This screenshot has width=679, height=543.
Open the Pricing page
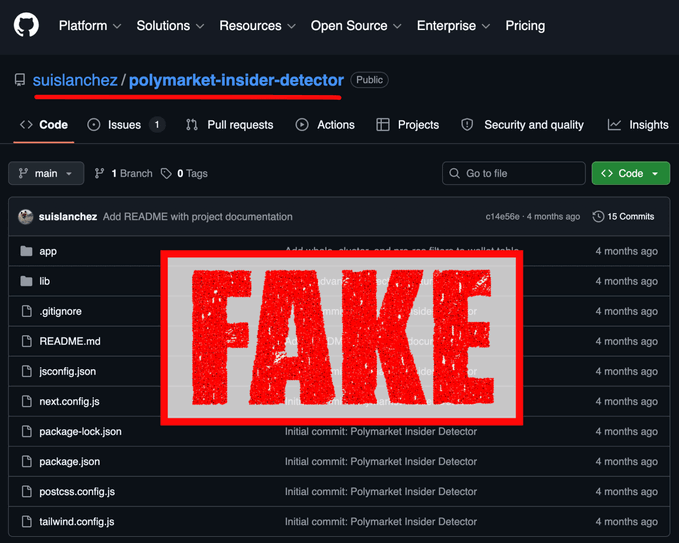525,26
